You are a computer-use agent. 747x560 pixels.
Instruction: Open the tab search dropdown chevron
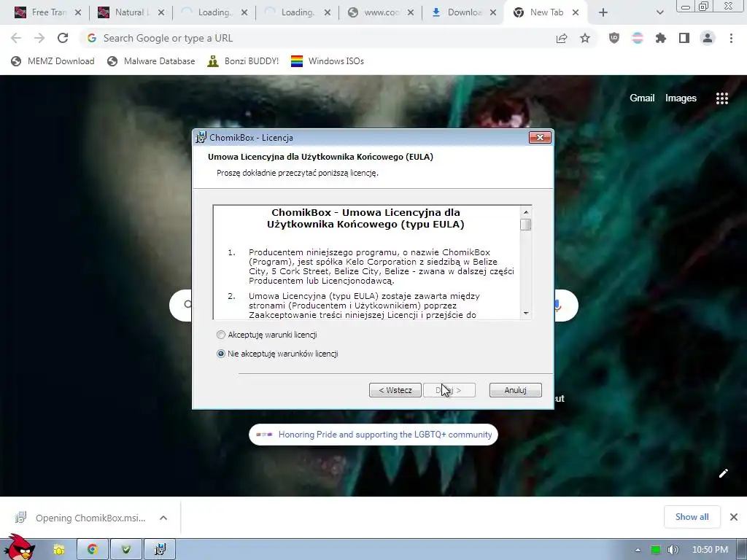click(x=659, y=12)
